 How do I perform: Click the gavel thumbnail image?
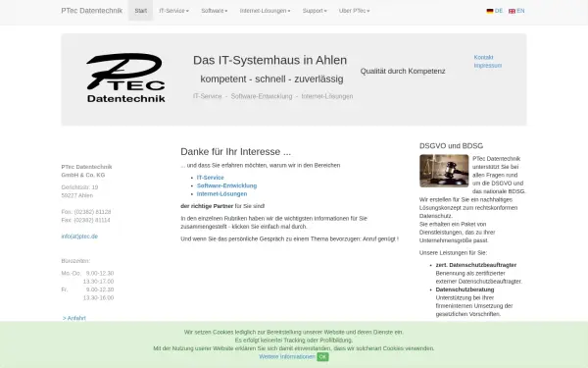(444, 171)
